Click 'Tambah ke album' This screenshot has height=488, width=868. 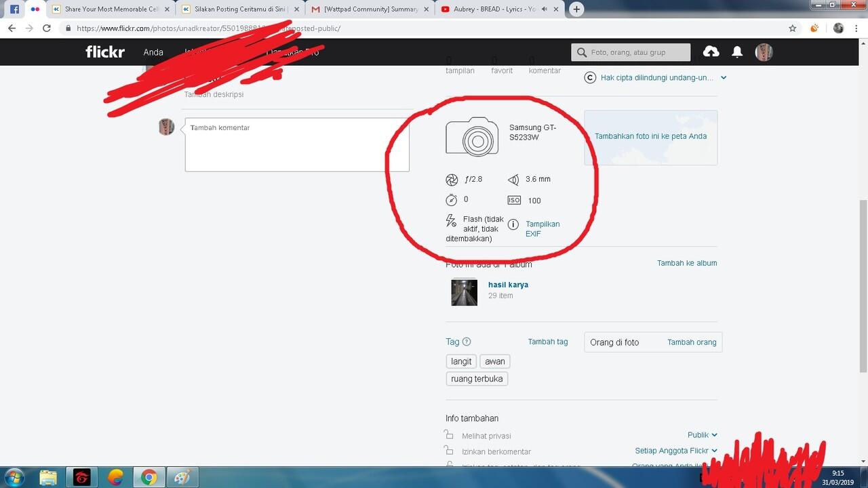click(687, 263)
